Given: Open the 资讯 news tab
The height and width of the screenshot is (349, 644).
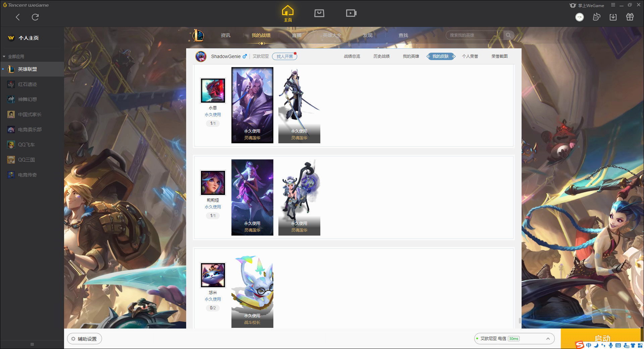Looking at the screenshot, I should pyautogui.click(x=225, y=35).
